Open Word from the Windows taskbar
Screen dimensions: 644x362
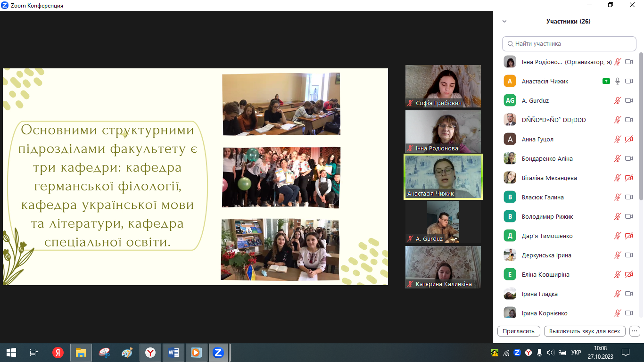click(x=173, y=352)
